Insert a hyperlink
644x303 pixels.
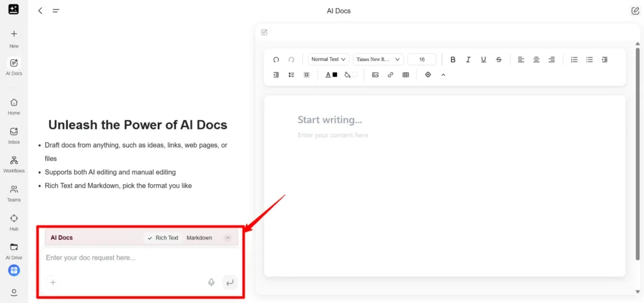pos(391,75)
